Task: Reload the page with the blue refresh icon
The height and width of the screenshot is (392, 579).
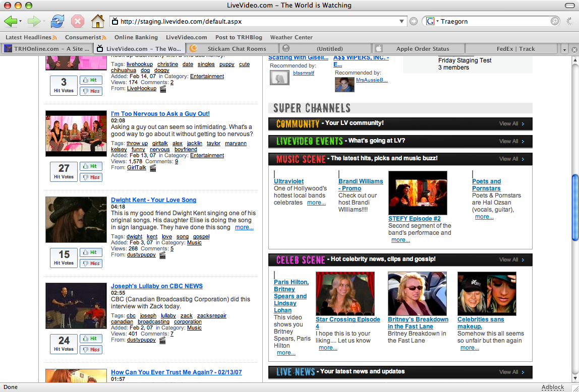Action: point(57,21)
